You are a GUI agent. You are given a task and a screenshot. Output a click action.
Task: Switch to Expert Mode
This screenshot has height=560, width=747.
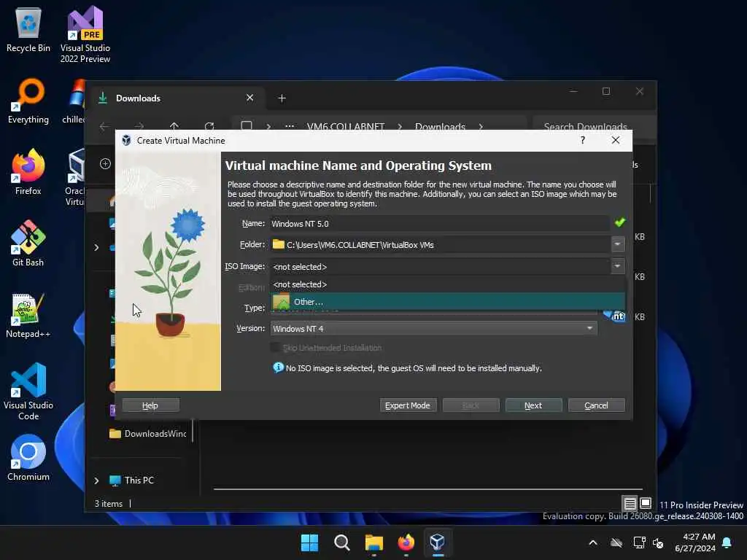[x=408, y=405]
